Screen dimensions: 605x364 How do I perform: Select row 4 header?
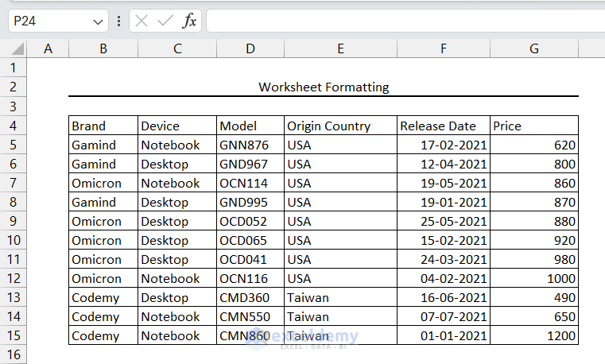coord(14,126)
